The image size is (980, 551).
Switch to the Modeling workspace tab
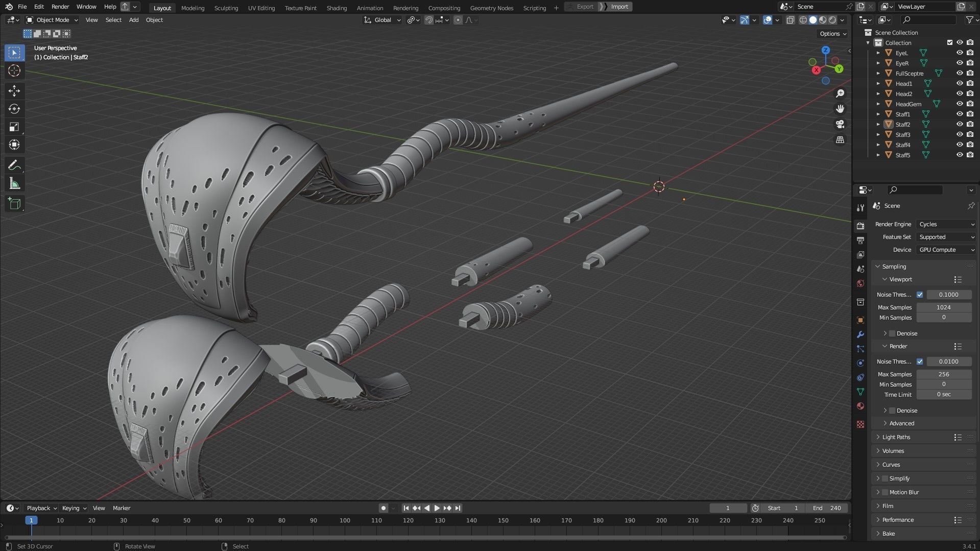coord(193,8)
